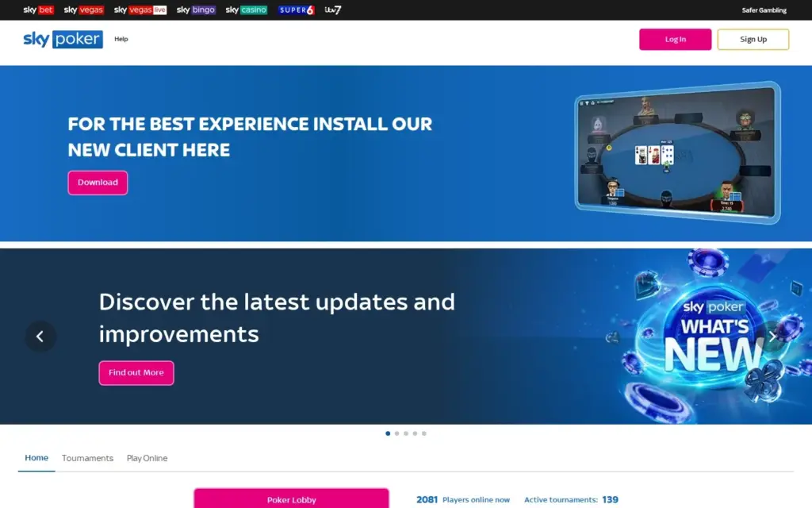Select the second carousel pagination dot
Image resolution: width=812 pixels, height=508 pixels.
click(396, 433)
